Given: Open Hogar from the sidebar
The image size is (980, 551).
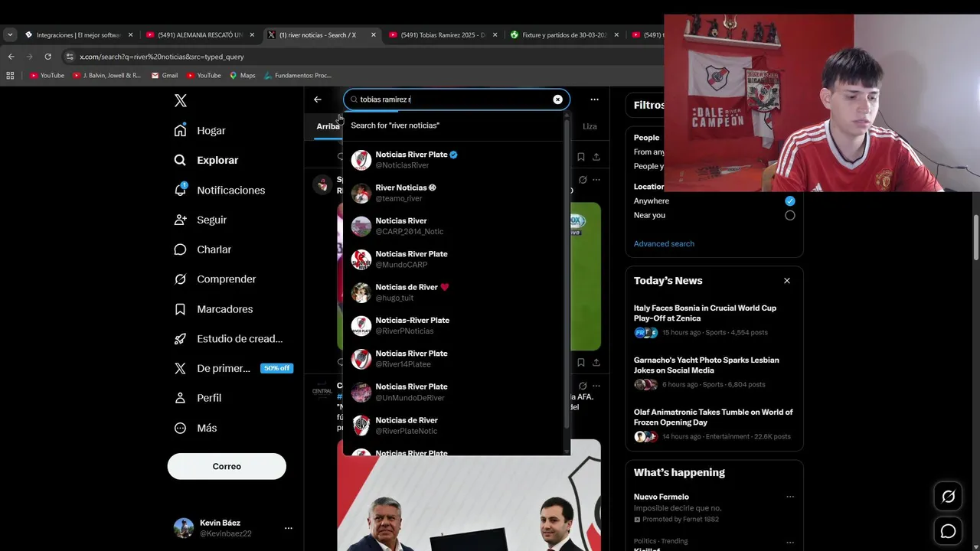Looking at the screenshot, I should 200,131.
